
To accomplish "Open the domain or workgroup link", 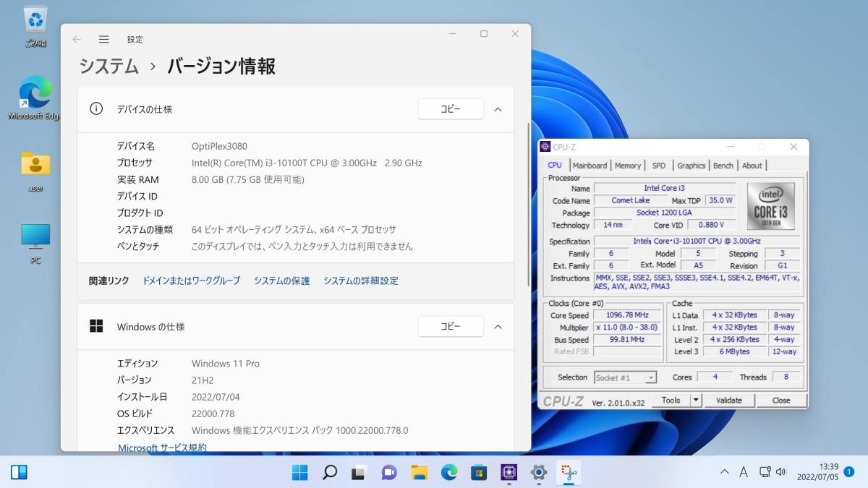I will coord(191,281).
